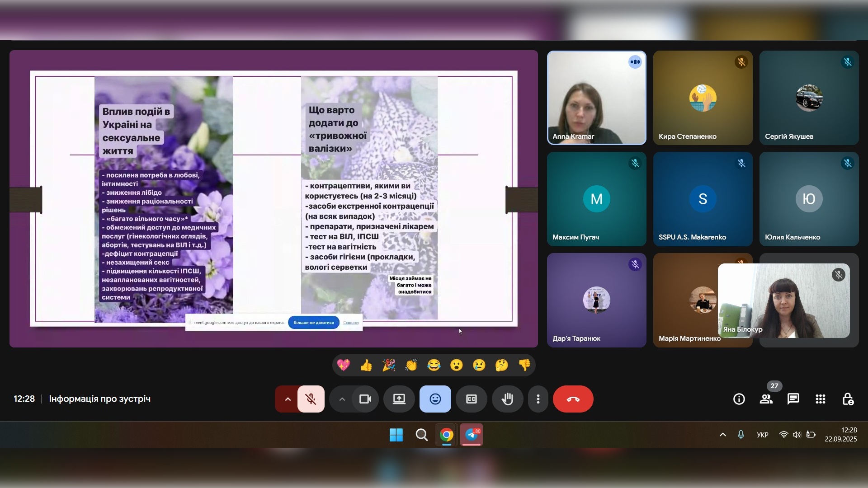This screenshot has width=868, height=488.
Task: Open the chat panel icon
Action: click(x=793, y=399)
